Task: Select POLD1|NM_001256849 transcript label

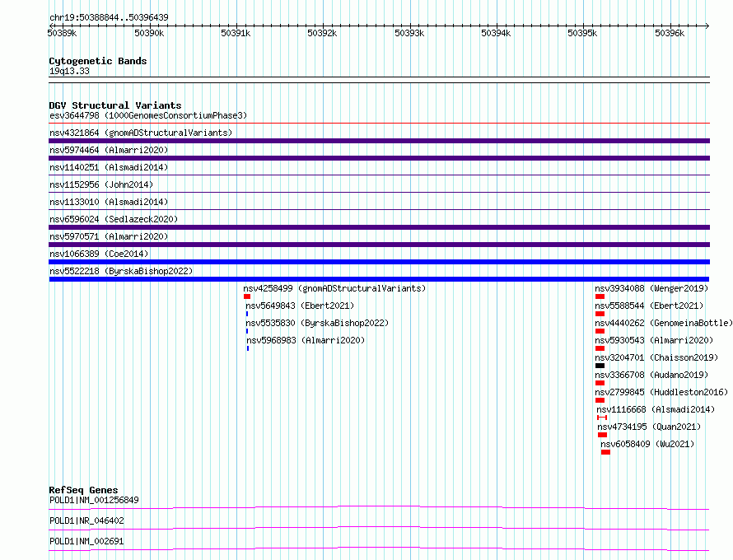Action: coord(94,500)
